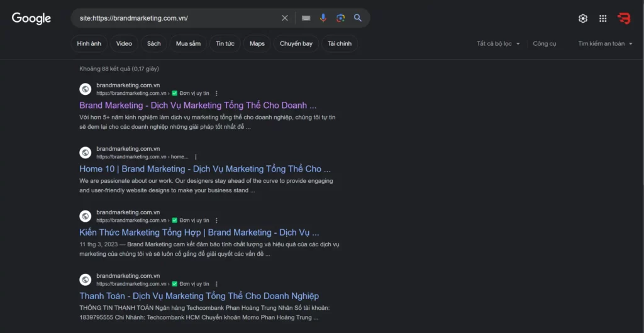
Task: Switch to the "Hình ảnh" tab
Action: [x=89, y=44]
